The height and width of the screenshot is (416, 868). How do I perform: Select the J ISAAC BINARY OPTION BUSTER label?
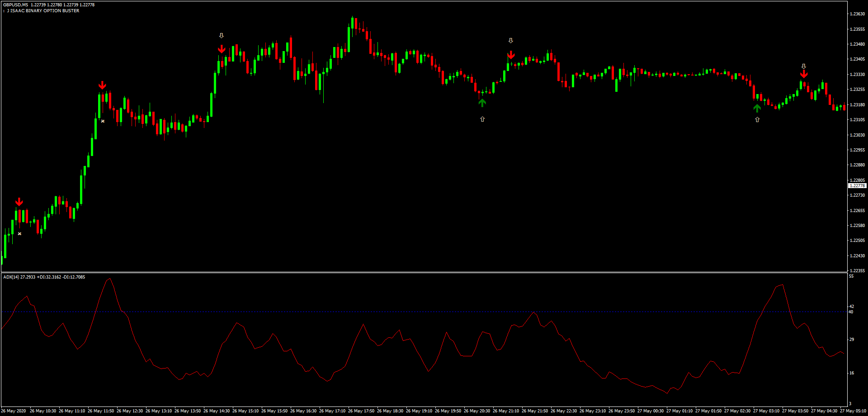click(x=43, y=11)
